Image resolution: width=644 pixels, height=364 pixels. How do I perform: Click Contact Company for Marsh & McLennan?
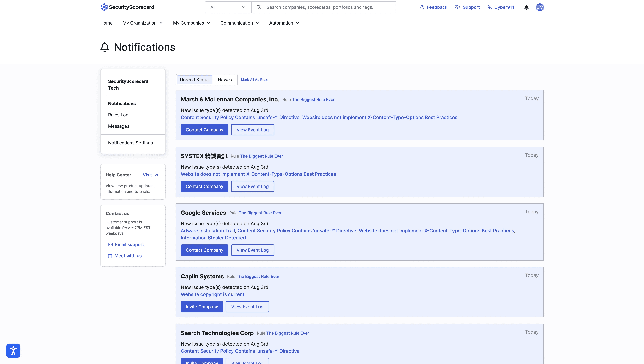point(204,130)
